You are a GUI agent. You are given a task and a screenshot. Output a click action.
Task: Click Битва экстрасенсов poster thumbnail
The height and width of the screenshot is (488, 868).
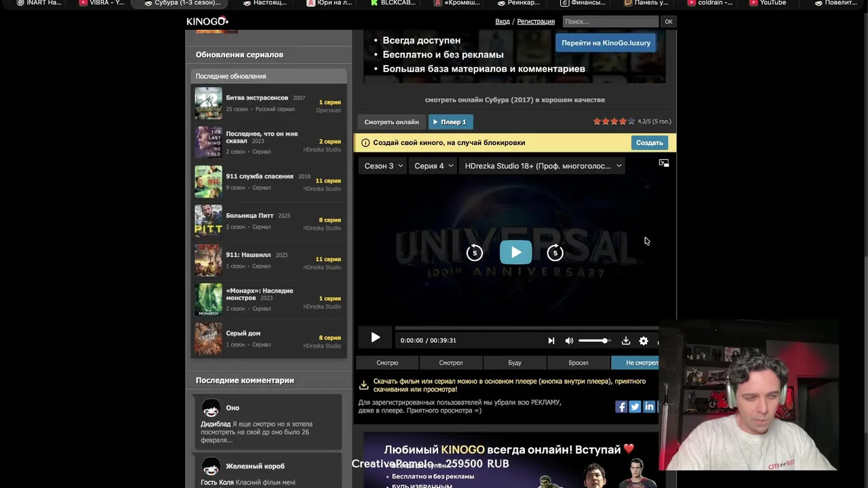[x=208, y=103]
